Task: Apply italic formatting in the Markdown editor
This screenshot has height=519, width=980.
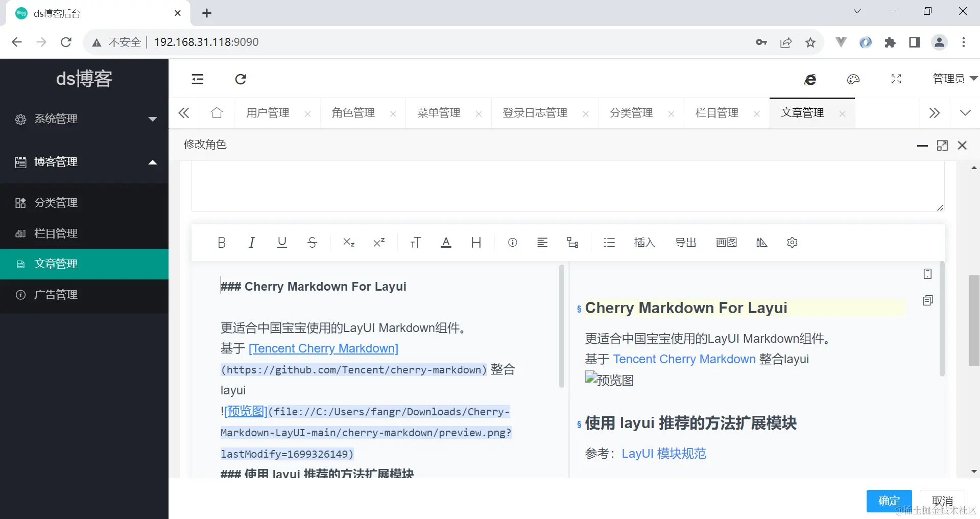Action: pyautogui.click(x=251, y=243)
